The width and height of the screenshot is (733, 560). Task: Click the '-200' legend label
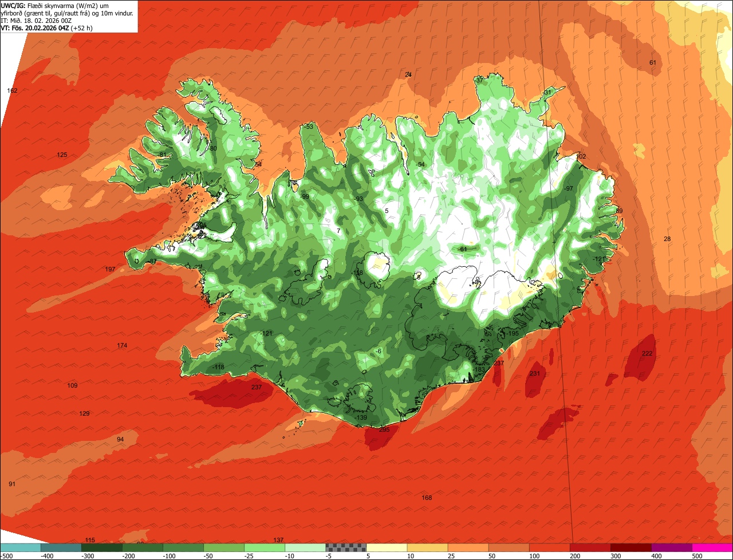(129, 556)
